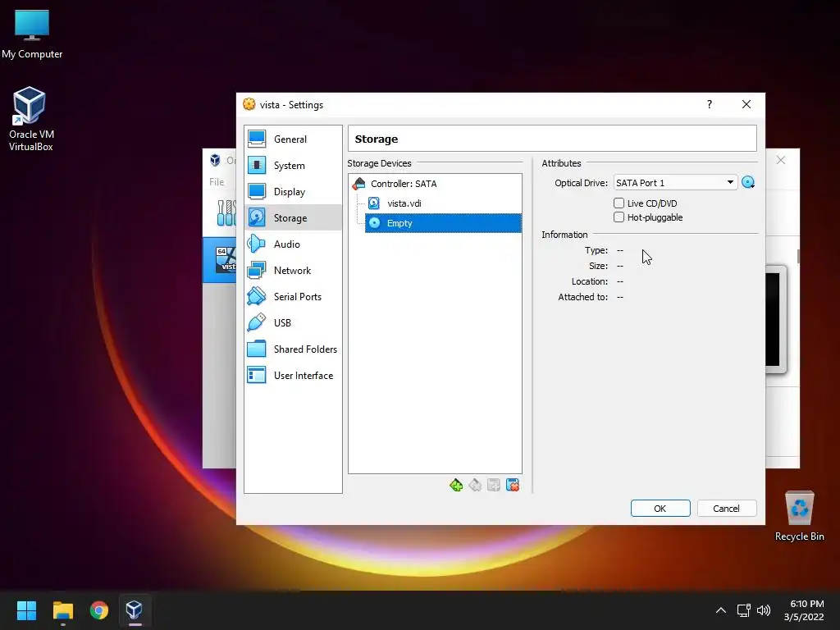The image size is (840, 630).
Task: Open Network settings category
Action: point(293,271)
